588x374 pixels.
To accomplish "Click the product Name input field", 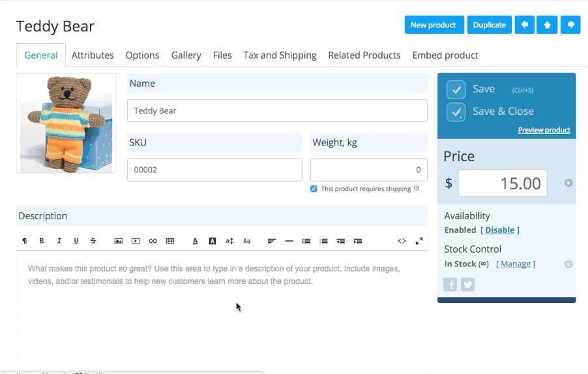I will [277, 111].
